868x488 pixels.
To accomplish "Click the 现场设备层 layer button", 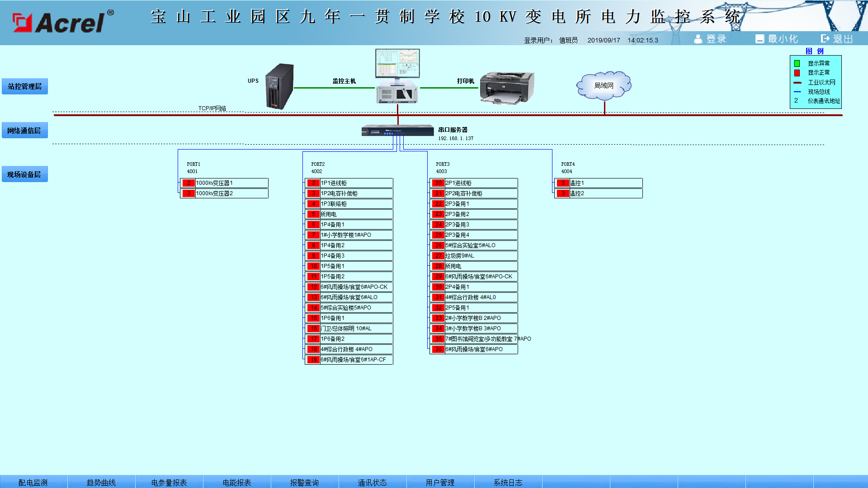I will 25,174.
